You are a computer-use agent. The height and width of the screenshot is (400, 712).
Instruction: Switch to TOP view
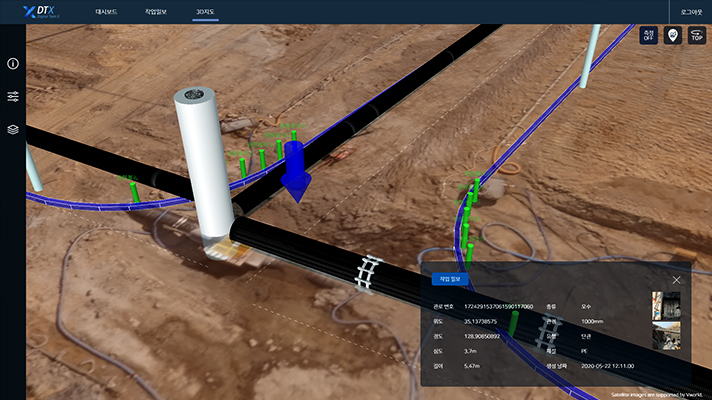696,36
